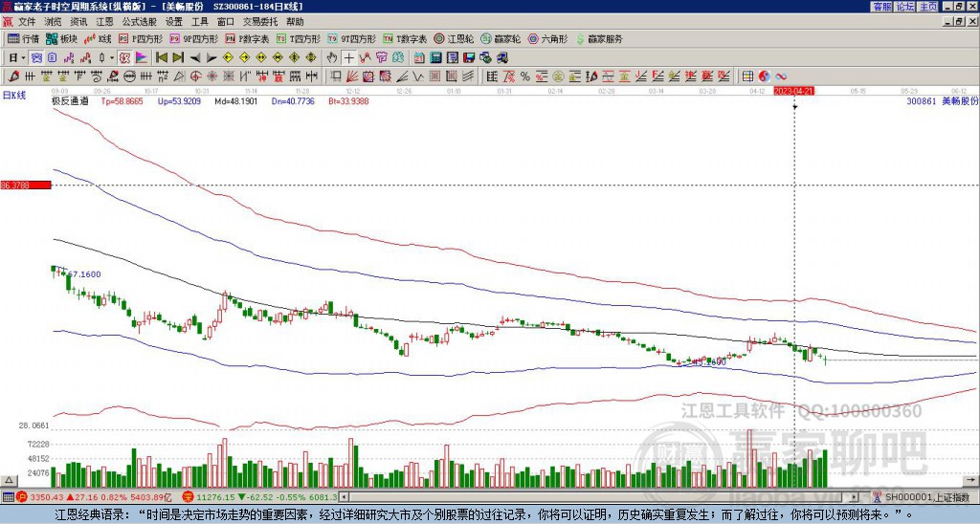Select the red pen drawing tool

click(13, 76)
